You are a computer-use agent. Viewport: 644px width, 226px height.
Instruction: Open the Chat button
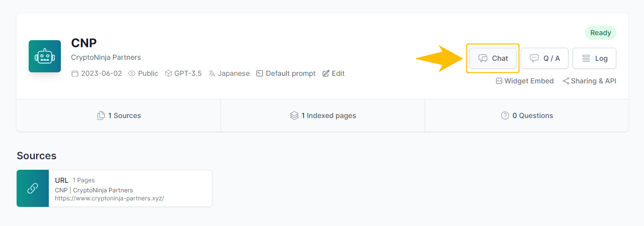click(x=493, y=58)
